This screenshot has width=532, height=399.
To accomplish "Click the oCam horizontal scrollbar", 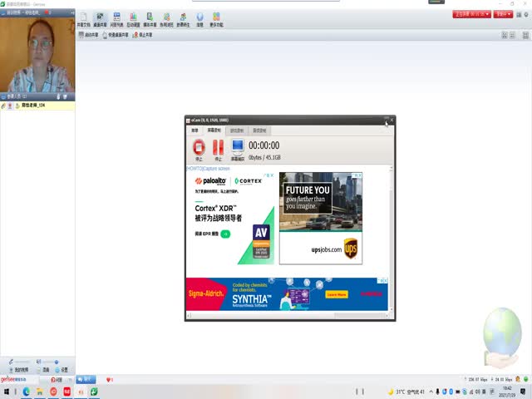I will pos(288,316).
